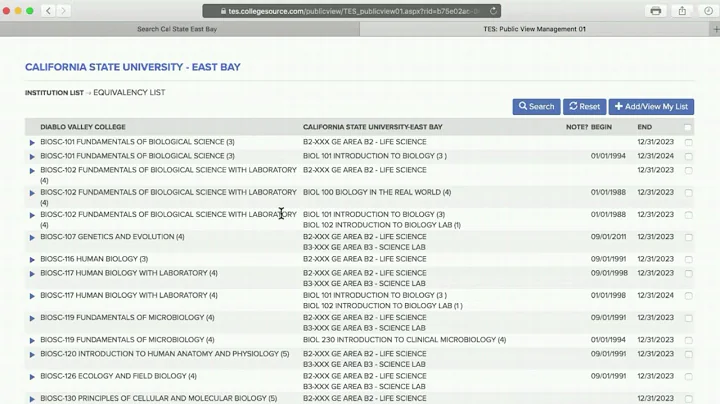Click begin date 09/01/2011
The width and height of the screenshot is (720, 404).
(608, 236)
